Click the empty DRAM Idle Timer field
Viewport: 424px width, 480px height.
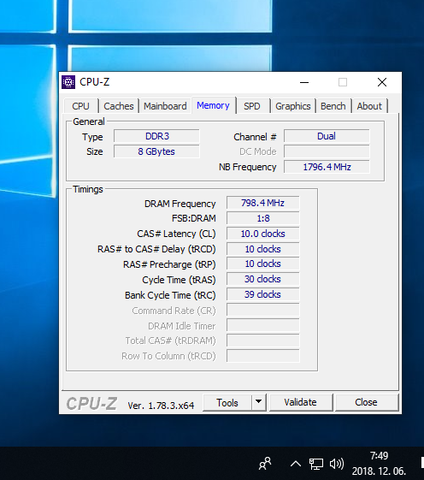pos(263,325)
